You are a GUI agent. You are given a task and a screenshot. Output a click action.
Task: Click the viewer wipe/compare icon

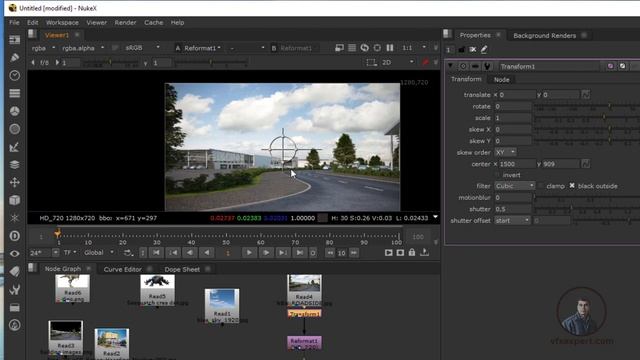click(339, 48)
